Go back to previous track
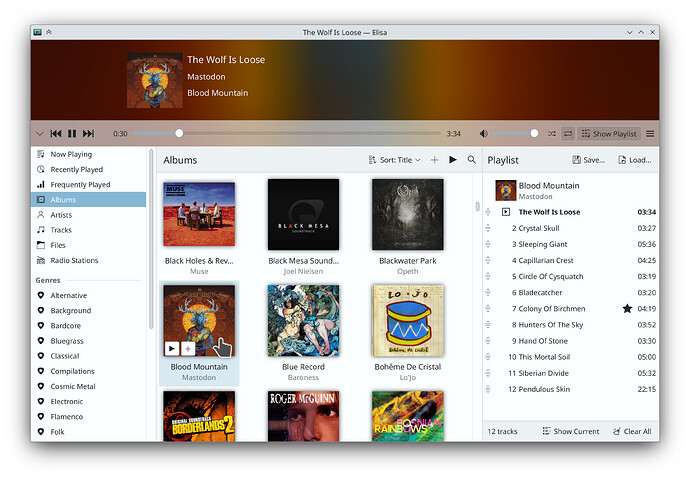This screenshot has width=690, height=478. point(56,134)
